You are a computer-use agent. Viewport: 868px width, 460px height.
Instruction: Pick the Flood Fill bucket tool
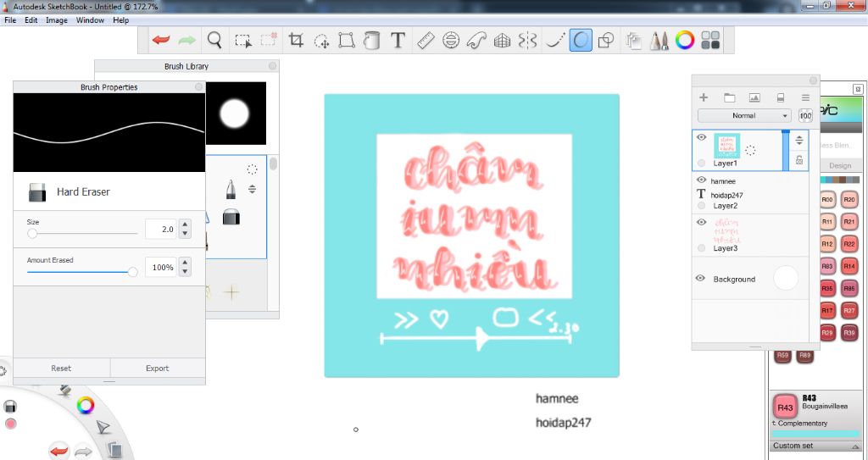(x=372, y=41)
